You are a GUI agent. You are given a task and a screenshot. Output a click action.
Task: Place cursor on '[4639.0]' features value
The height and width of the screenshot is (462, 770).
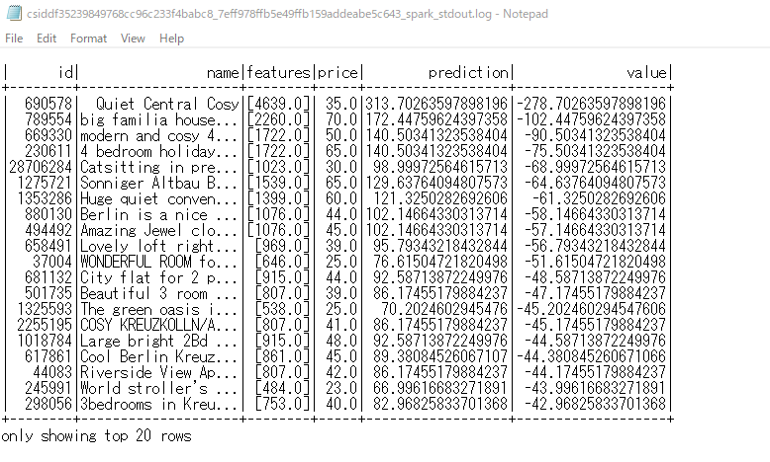click(x=279, y=104)
